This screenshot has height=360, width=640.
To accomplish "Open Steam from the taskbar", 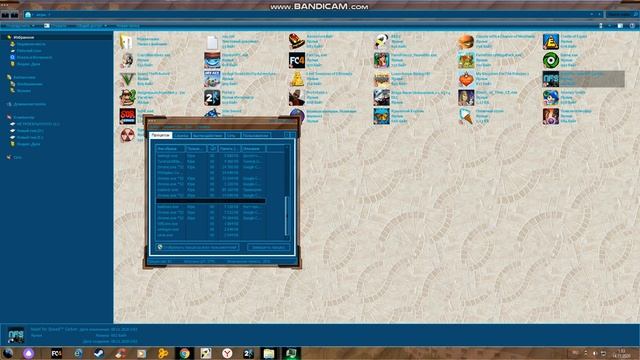I will click(x=99, y=353).
